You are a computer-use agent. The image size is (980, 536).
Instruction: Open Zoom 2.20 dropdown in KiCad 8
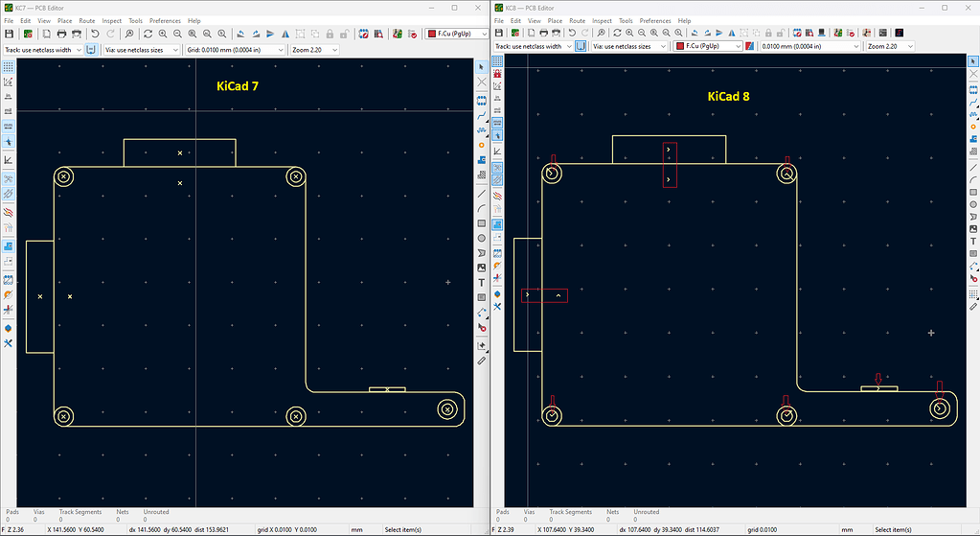890,46
